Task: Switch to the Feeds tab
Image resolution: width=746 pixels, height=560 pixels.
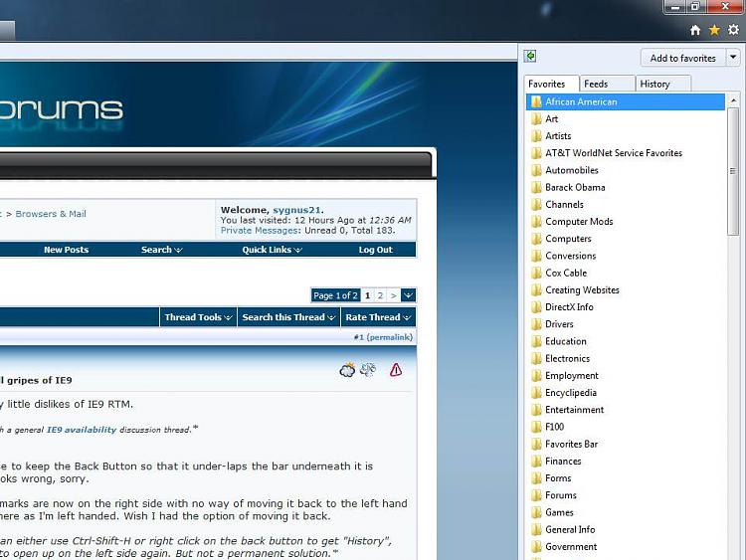Action: (607, 84)
